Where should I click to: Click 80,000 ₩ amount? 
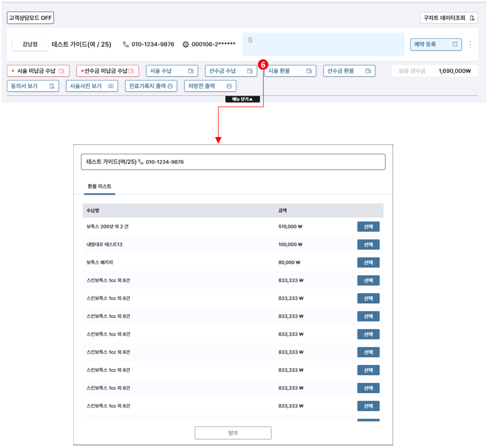pyautogui.click(x=289, y=262)
